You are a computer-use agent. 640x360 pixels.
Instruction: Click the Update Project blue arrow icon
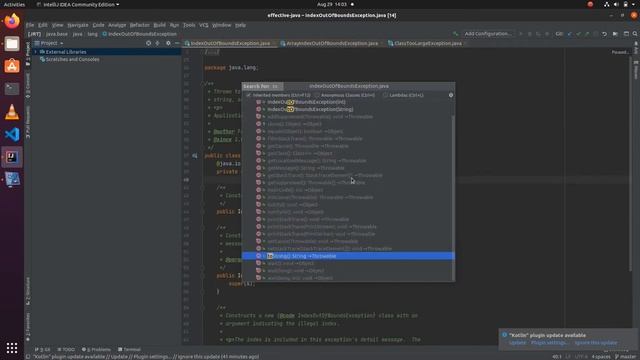coord(570,34)
